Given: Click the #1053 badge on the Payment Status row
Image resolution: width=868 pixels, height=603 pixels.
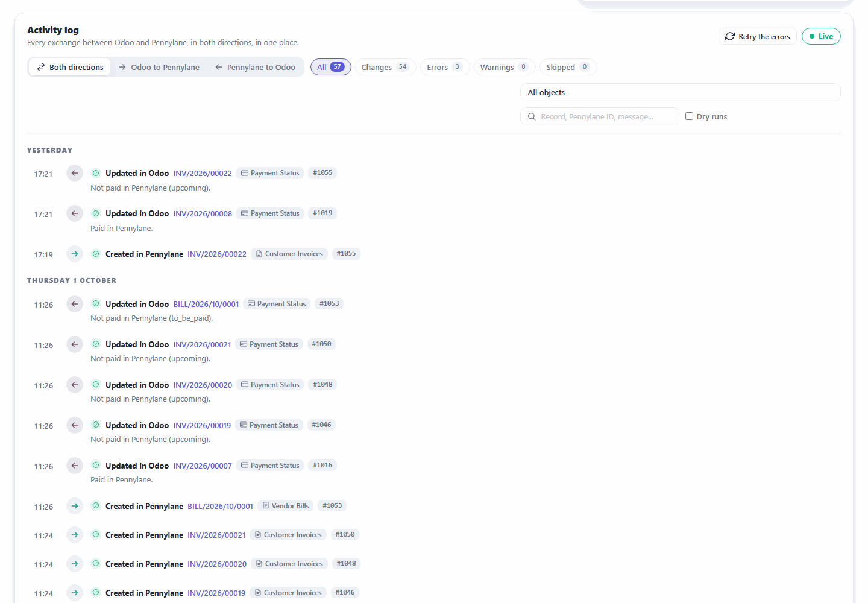Looking at the screenshot, I should pos(329,304).
